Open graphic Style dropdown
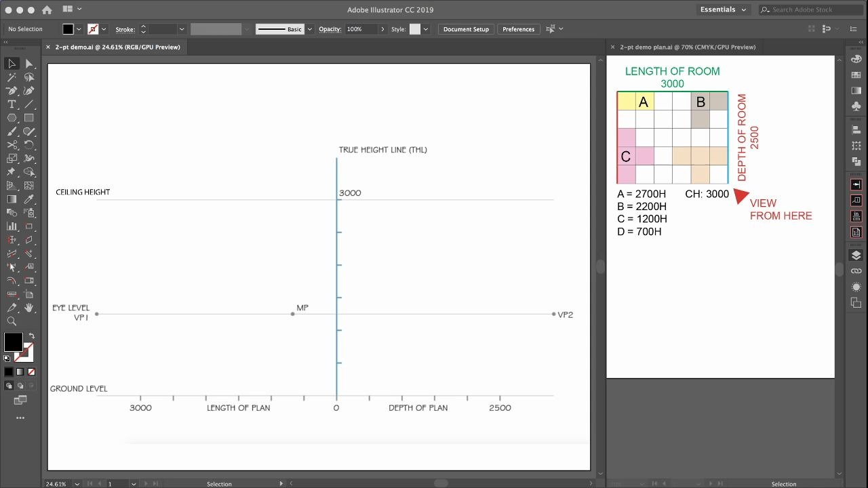 (x=425, y=29)
